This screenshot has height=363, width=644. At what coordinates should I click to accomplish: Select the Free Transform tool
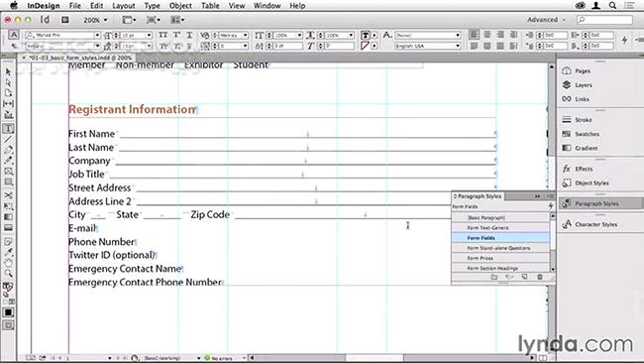coord(8,206)
